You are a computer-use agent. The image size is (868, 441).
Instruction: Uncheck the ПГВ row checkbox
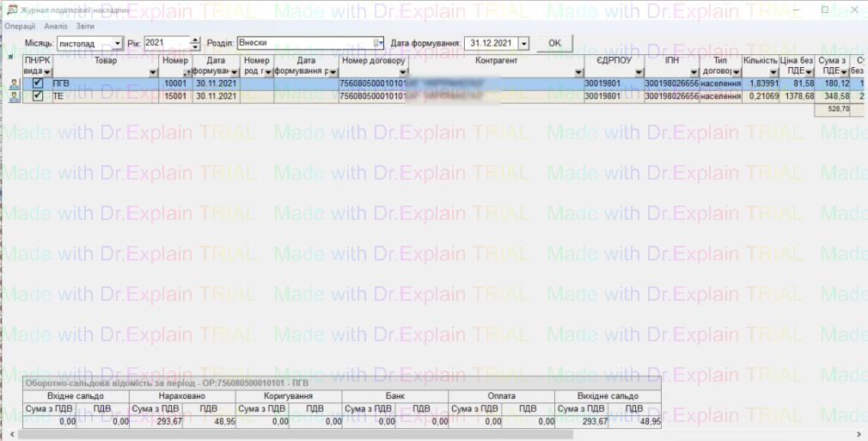(38, 84)
